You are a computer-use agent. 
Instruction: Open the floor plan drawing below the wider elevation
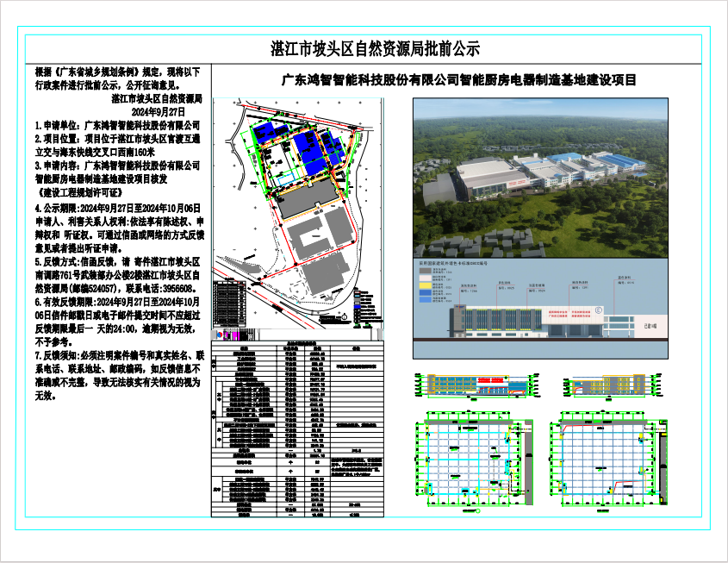474,462
